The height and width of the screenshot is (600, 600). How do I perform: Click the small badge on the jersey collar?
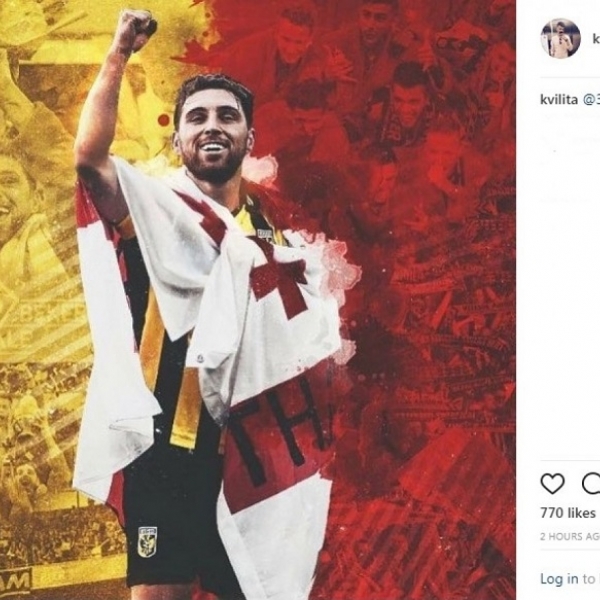point(264,234)
